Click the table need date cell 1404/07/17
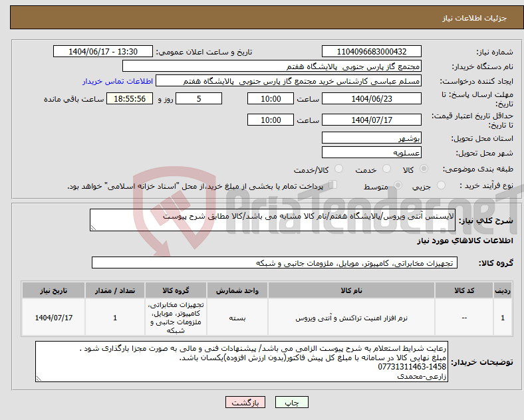524x420 pixels. [x=53, y=318]
